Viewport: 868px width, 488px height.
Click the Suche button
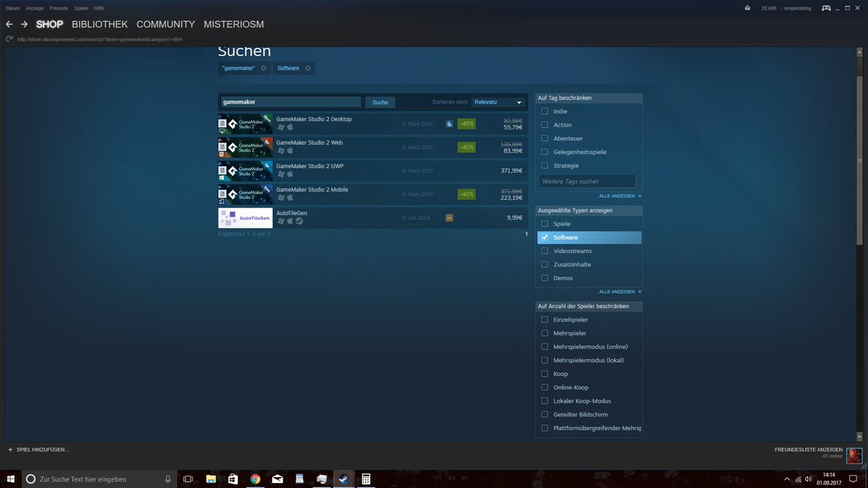click(x=380, y=103)
